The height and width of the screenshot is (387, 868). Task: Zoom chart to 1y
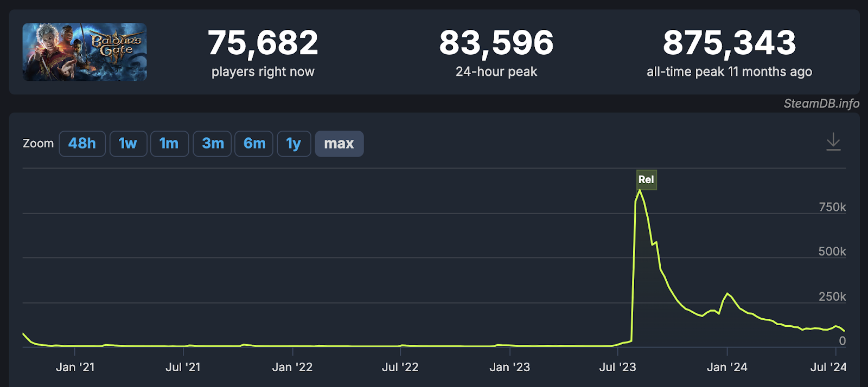(293, 144)
